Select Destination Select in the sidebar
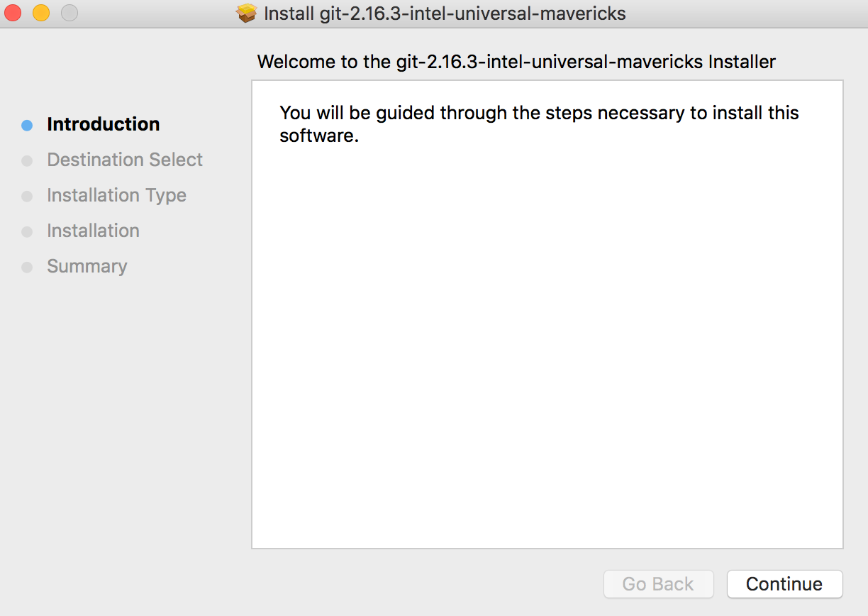This screenshot has width=868, height=616. 124,160
